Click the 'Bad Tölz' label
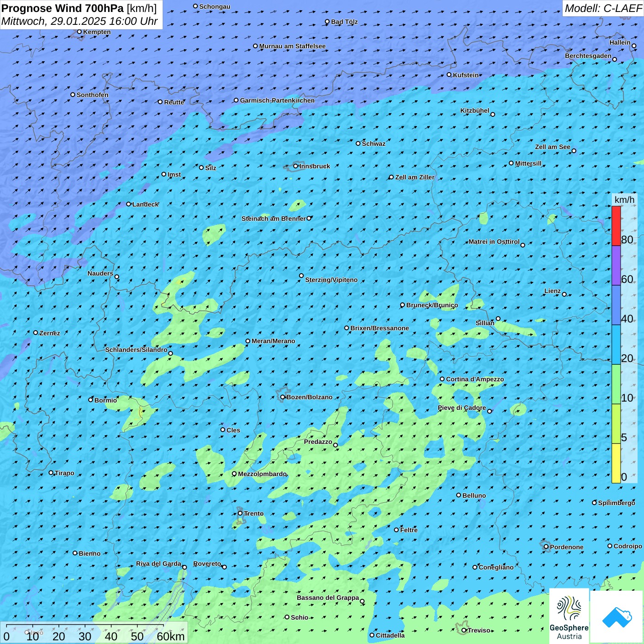This screenshot has height=644, width=644. click(x=344, y=22)
